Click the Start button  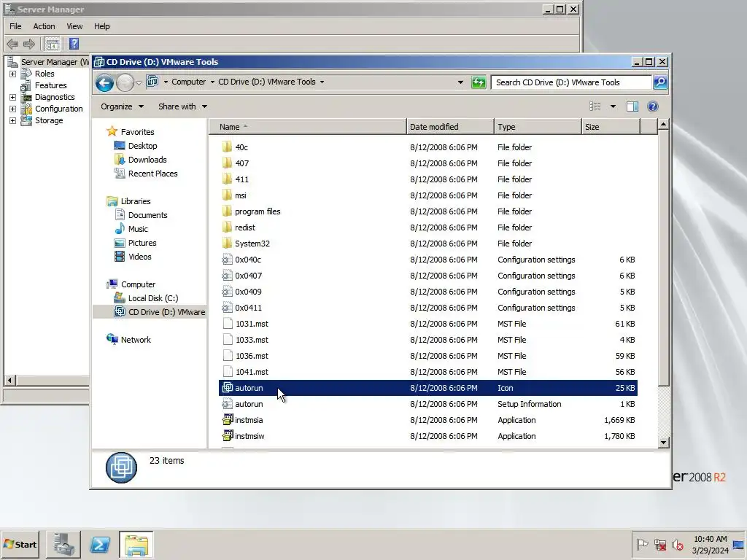point(20,544)
